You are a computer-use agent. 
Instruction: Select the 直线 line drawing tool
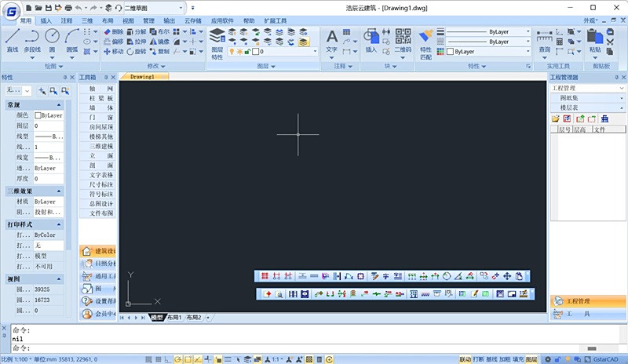tap(13, 41)
